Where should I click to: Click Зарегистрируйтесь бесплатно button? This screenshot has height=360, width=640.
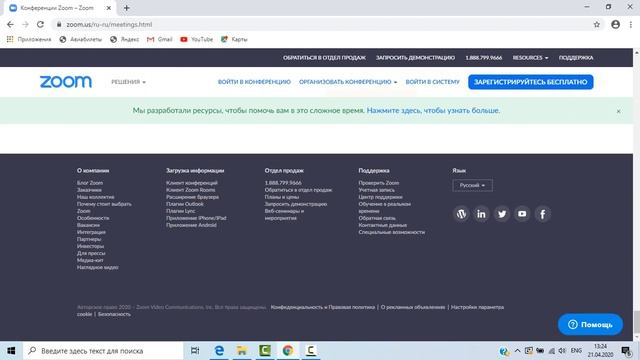531,82
